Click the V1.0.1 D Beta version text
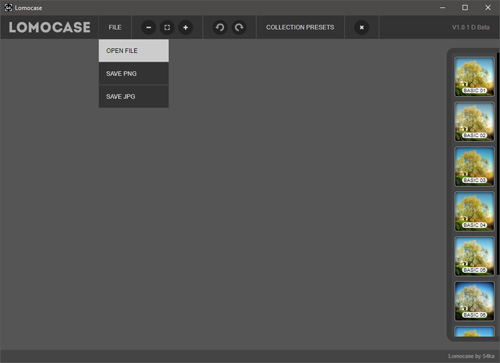Image resolution: width=500 pixels, height=363 pixels. 471,27
